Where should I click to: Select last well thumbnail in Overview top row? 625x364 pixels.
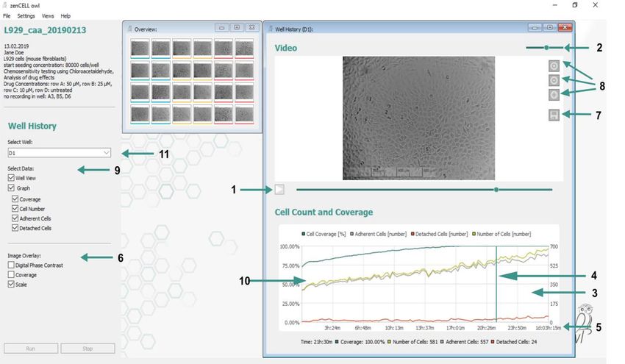coord(244,49)
